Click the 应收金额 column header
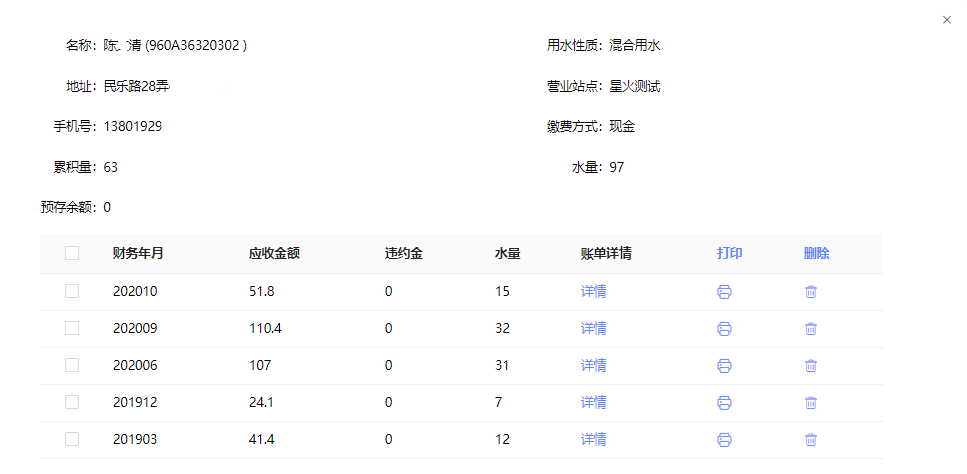 click(274, 254)
